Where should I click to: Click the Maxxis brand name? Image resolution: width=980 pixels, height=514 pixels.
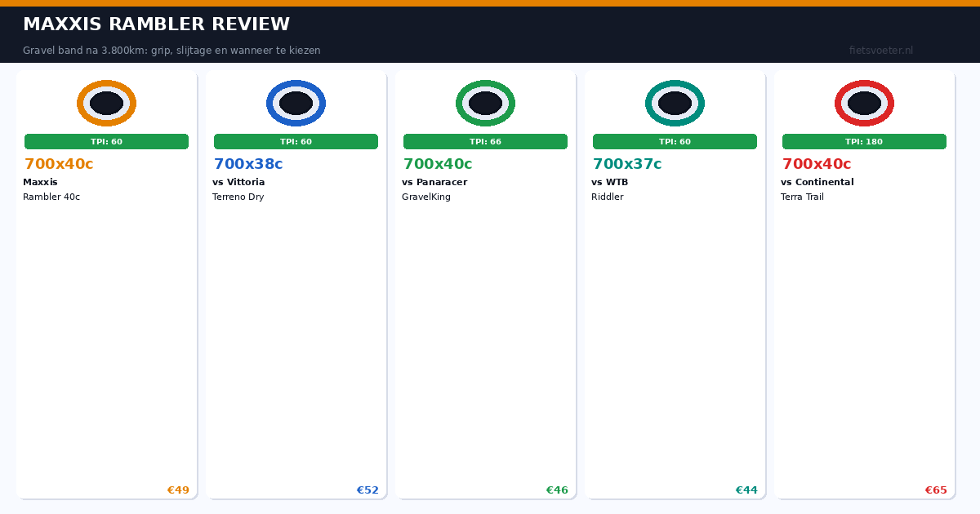point(40,182)
